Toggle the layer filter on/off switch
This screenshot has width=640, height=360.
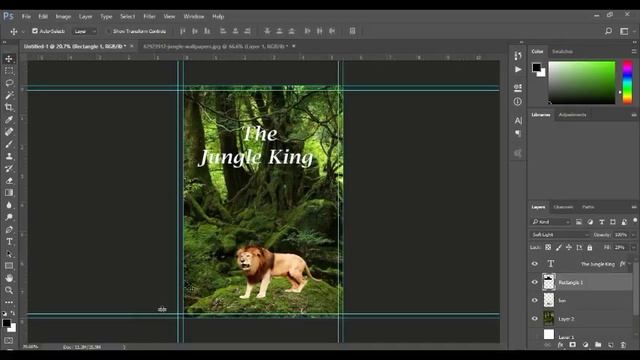[x=635, y=220]
